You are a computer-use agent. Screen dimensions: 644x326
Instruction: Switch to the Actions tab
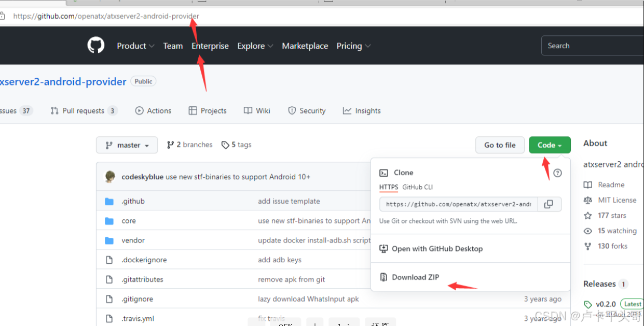153,110
